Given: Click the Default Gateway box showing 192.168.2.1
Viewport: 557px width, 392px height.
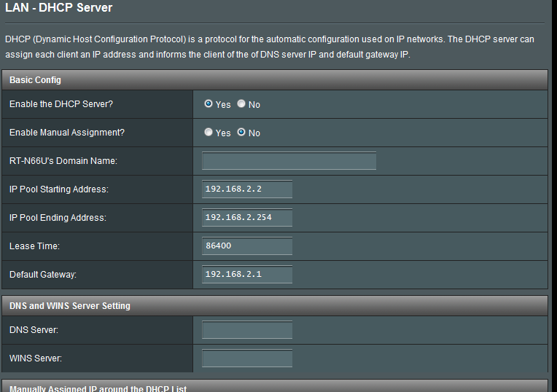Looking at the screenshot, I should pos(247,275).
